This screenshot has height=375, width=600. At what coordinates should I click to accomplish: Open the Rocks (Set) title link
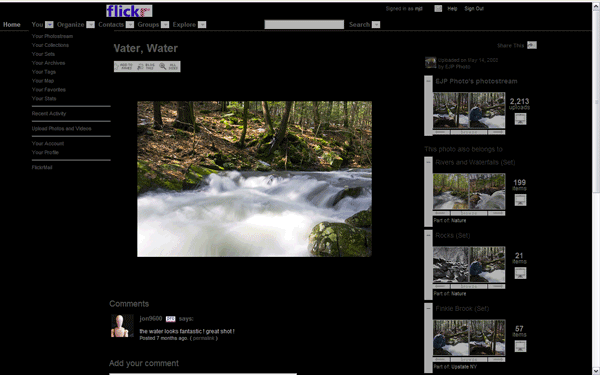[x=453, y=235]
